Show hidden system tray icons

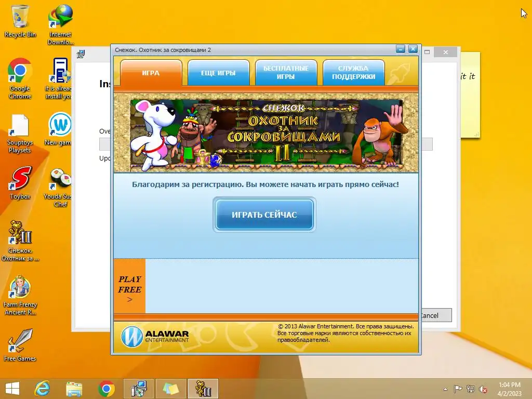pos(445,389)
